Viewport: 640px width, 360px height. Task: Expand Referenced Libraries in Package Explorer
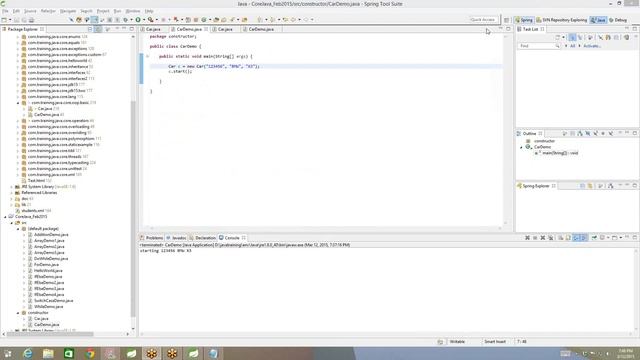[x=11, y=193]
